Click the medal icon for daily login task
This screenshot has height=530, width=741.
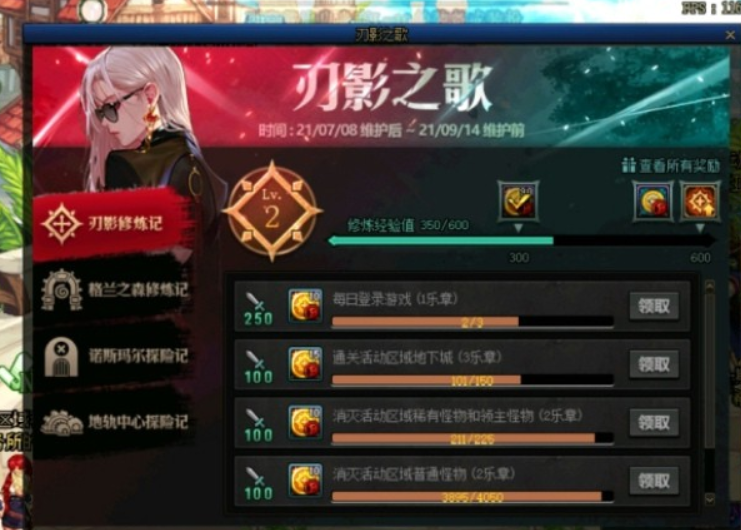[305, 306]
